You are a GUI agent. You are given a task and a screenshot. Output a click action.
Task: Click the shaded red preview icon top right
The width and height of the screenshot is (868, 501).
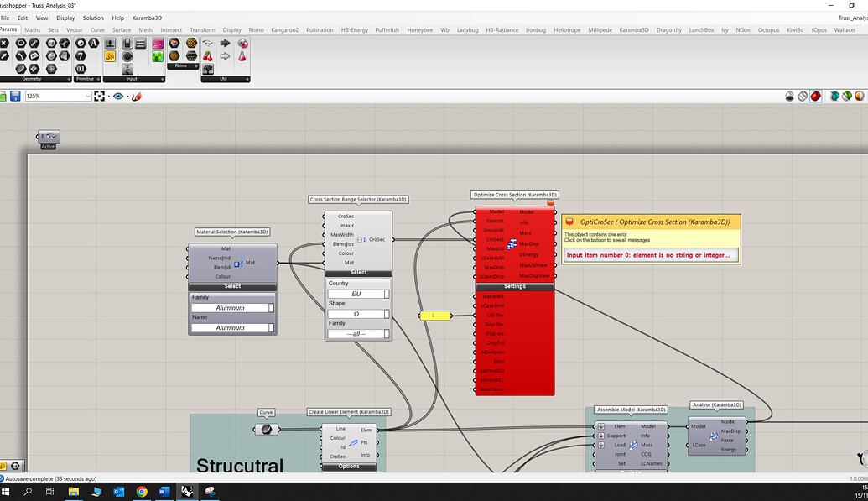pos(815,96)
